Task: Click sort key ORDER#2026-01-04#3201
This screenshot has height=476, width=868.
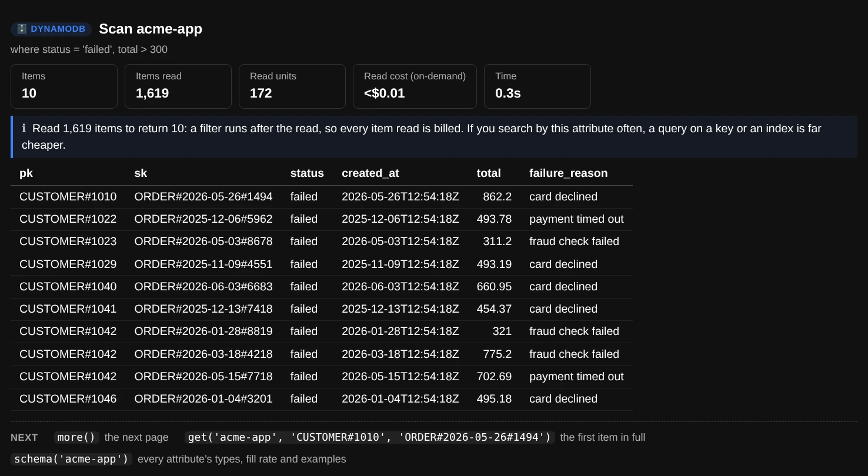Action: 203,399
